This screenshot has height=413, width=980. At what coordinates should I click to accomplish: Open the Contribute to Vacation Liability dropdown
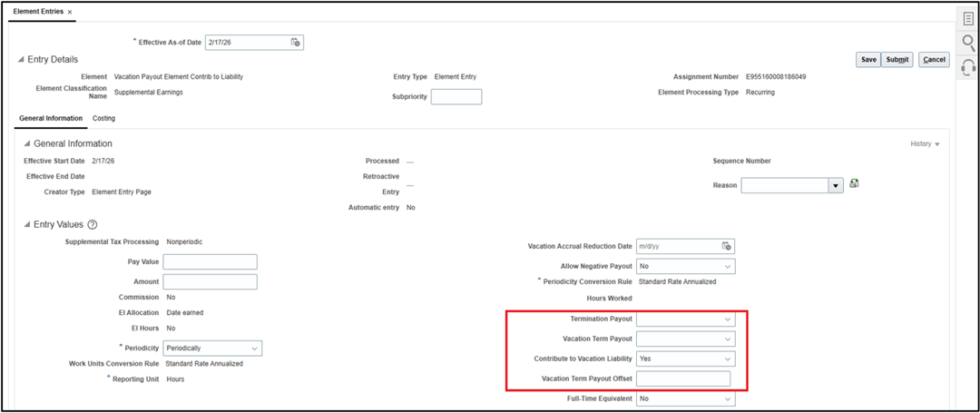point(728,359)
